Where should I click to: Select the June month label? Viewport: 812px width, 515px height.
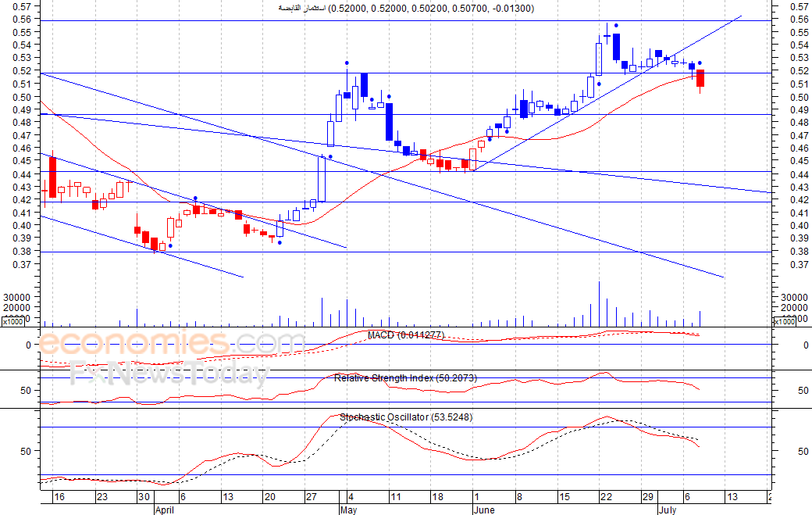point(484,510)
